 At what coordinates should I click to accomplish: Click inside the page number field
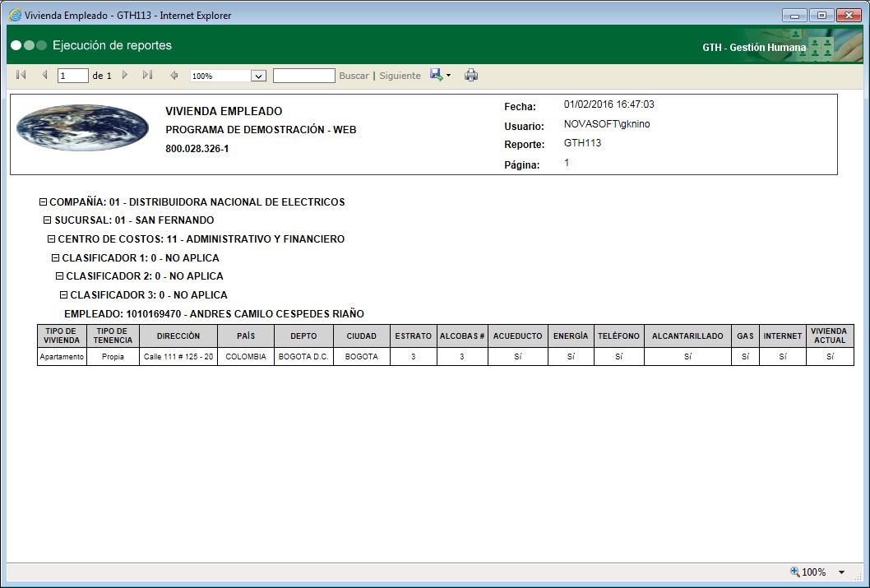(72, 75)
